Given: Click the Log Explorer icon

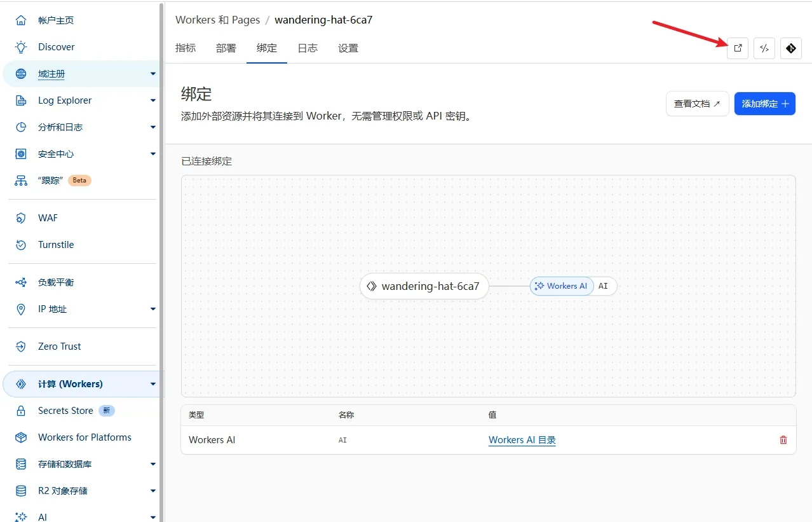Looking at the screenshot, I should [21, 100].
